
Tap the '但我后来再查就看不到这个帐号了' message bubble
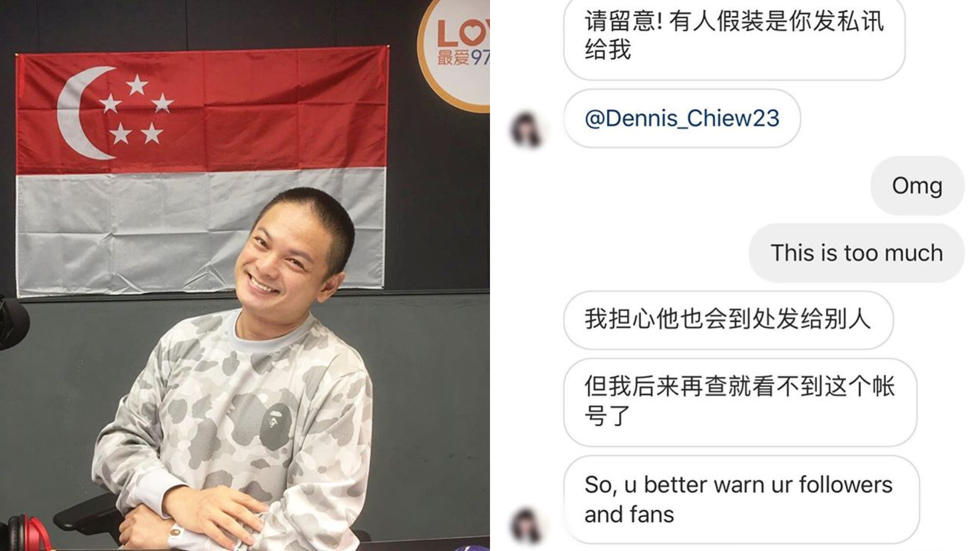pyautogui.click(x=740, y=402)
